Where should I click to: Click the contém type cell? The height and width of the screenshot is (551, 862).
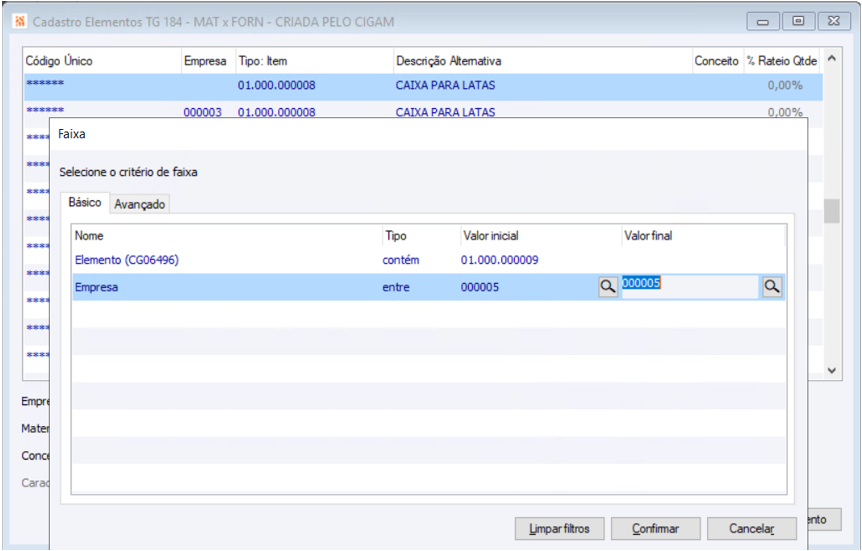pyautogui.click(x=401, y=260)
